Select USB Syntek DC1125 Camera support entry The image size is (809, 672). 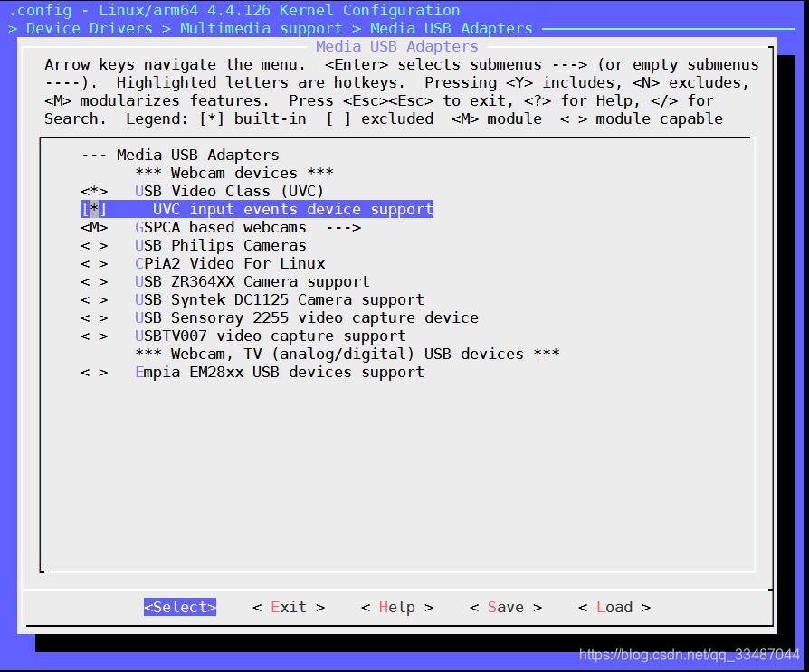pos(280,299)
